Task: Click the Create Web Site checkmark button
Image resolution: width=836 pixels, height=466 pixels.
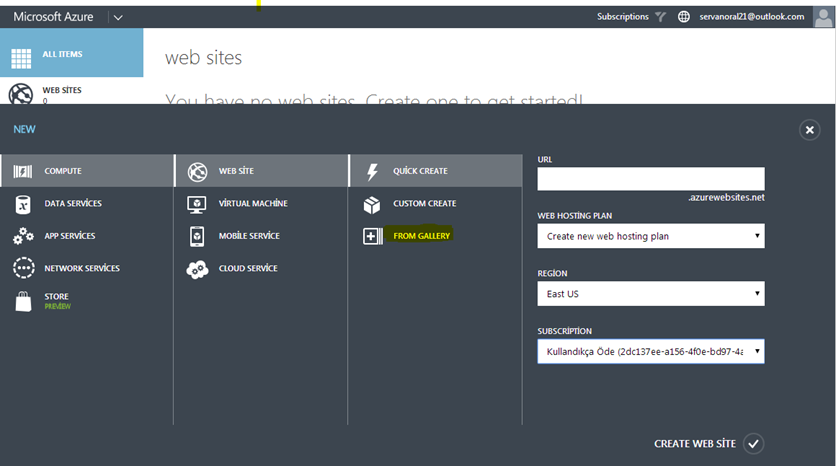Action: point(754,444)
